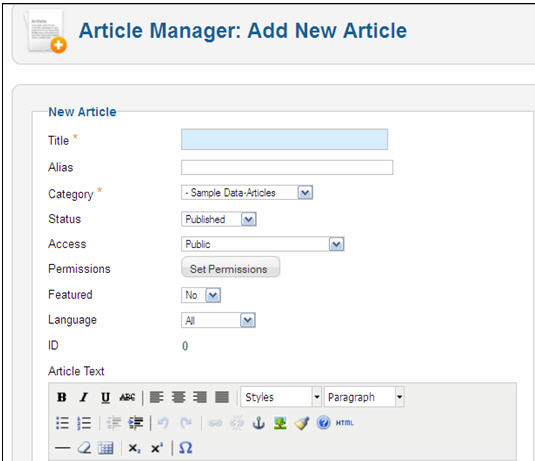Apply Bold formatting in editor toolbar
This screenshot has width=535, height=461.
(x=62, y=397)
